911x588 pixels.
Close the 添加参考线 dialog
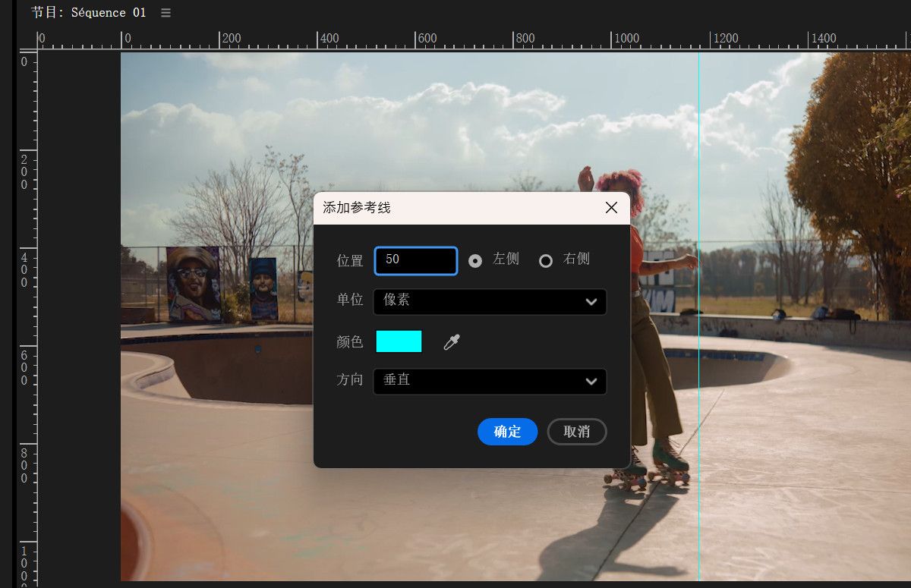tap(611, 208)
